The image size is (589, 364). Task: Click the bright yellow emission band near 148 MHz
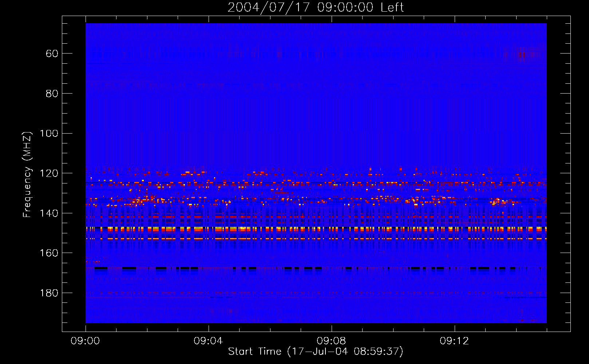click(316, 229)
